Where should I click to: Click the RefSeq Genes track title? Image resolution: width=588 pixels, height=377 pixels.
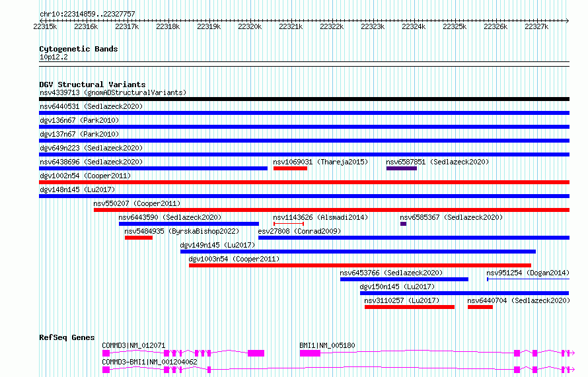click(67, 337)
